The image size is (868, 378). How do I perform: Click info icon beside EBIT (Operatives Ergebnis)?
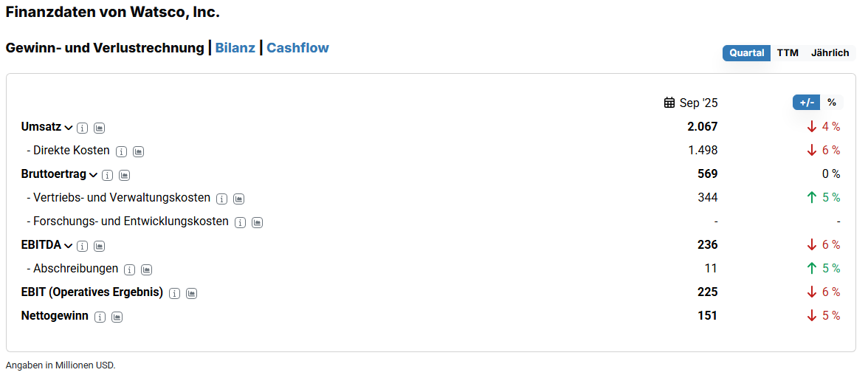point(175,293)
